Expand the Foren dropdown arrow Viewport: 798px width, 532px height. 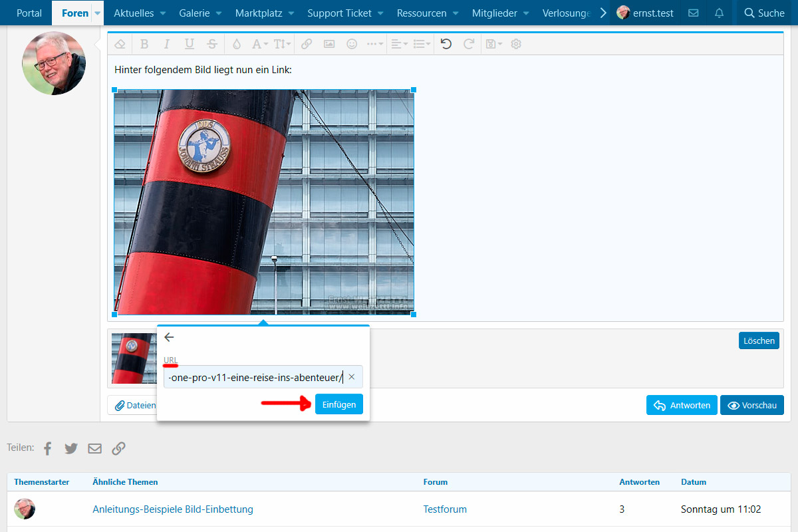[98, 13]
